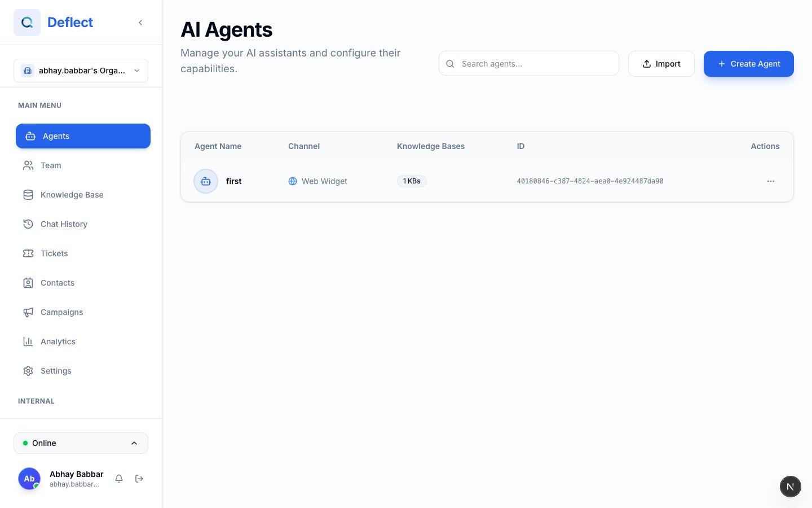Click the Agents robot icon
Image resolution: width=812 pixels, height=508 pixels.
point(30,136)
